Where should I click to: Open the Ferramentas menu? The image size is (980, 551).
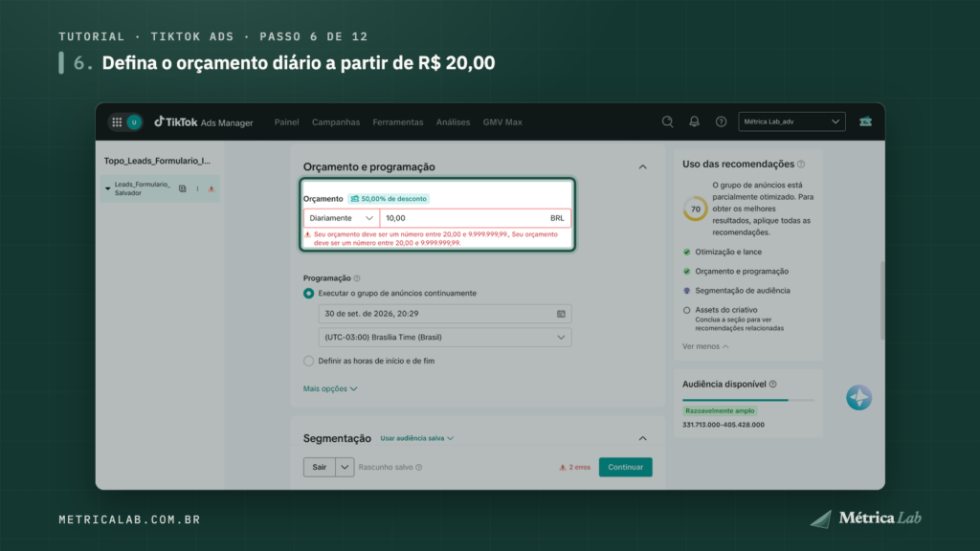click(397, 122)
